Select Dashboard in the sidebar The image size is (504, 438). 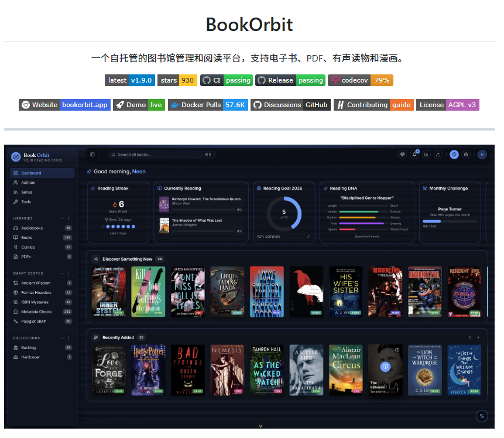pos(42,173)
